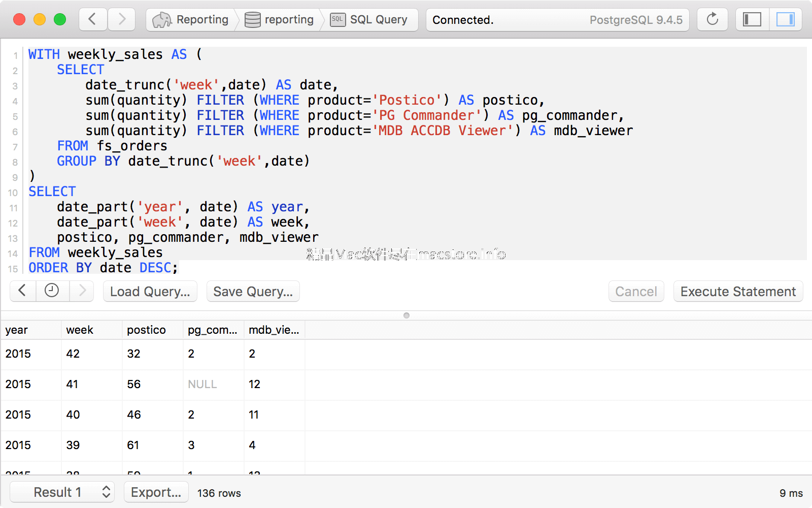The height and width of the screenshot is (508, 812).
Task: Place cursor in ORDER BY date DESC line
Action: click(x=103, y=268)
